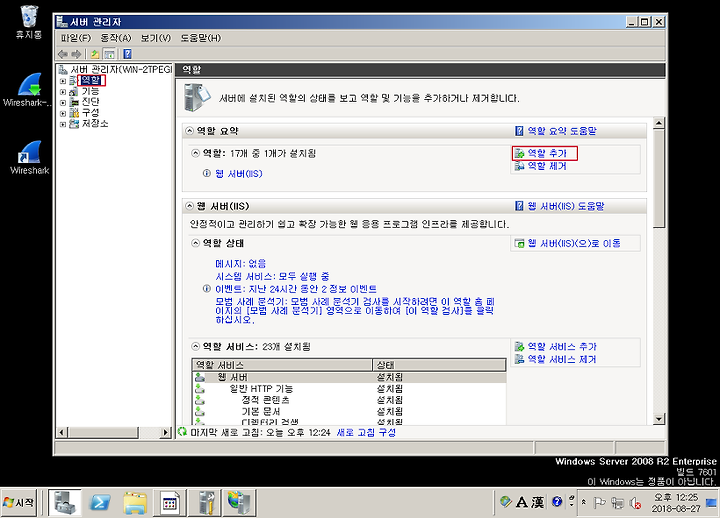Select the Wireshark shortcut desktop icon
Image resolution: width=720 pixels, height=518 pixels.
click(29, 158)
